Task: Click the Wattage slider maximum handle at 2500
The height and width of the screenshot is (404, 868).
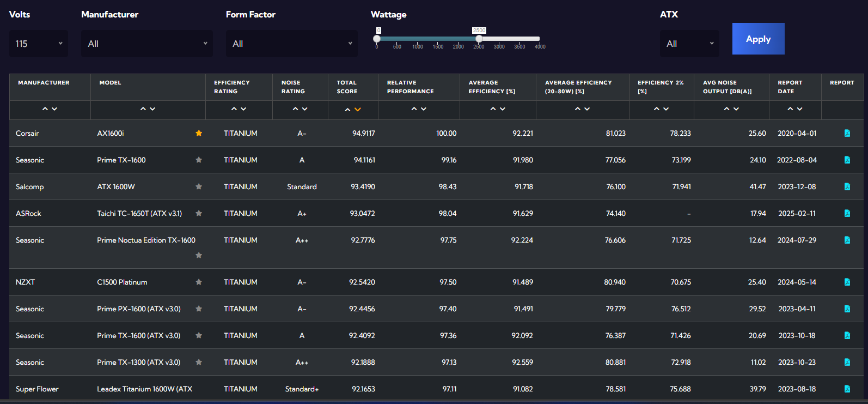Action: coord(479,39)
